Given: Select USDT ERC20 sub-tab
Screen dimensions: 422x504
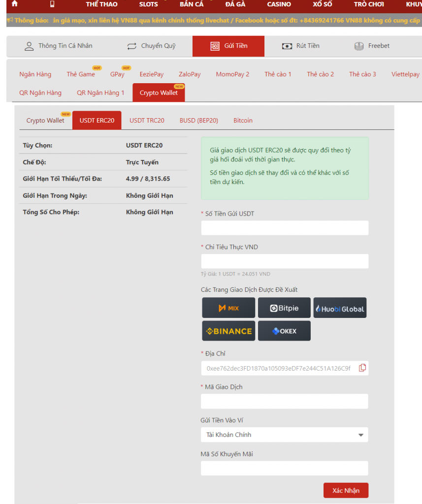Looking at the screenshot, I should 97,121.
